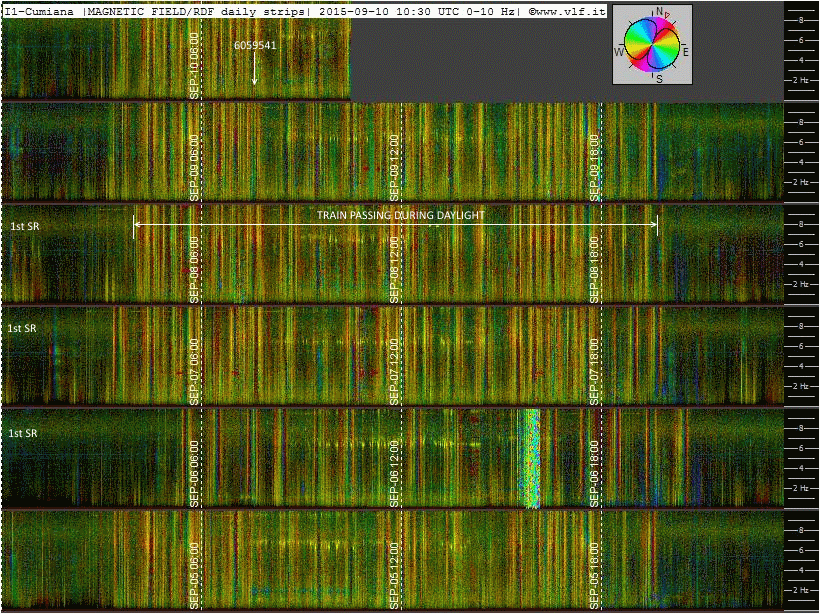
Task: Click the TRAIN PASSING DURING DAYLIGHT label
Action: tap(400, 215)
